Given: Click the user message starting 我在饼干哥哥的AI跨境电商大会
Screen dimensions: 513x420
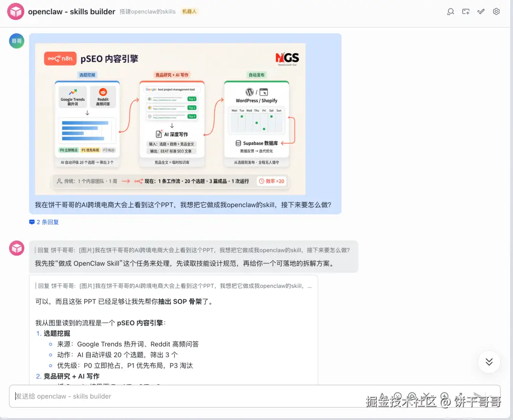Looking at the screenshot, I should [x=183, y=205].
